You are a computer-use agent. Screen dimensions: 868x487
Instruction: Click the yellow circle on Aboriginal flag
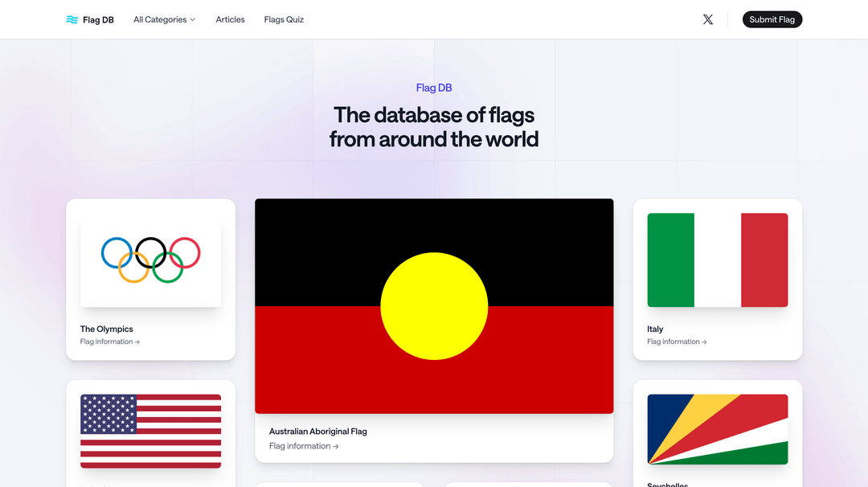[x=434, y=306]
